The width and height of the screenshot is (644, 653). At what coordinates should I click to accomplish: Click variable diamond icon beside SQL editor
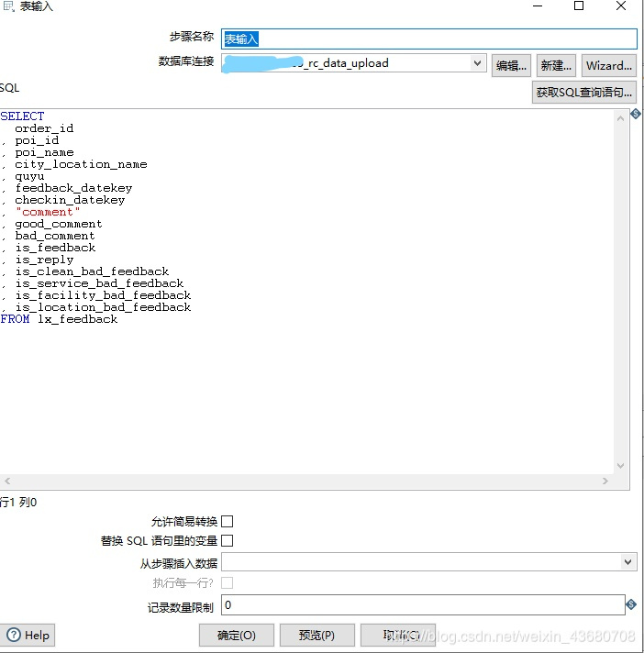point(636,114)
